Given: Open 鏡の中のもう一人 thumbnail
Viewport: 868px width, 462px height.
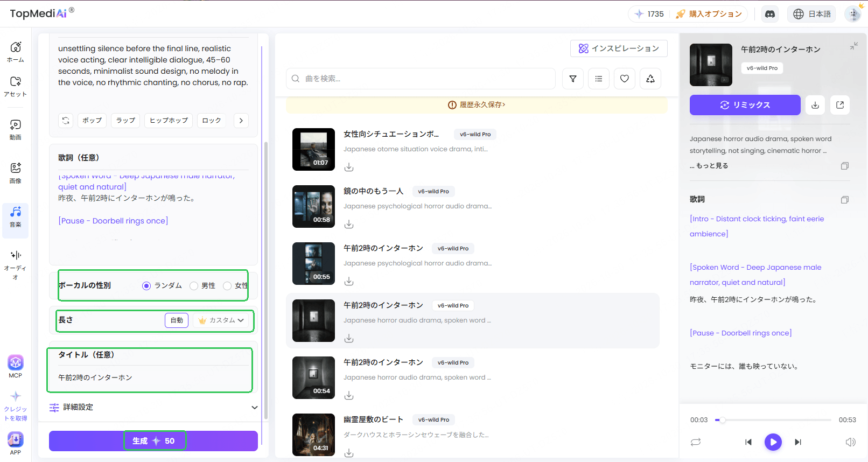Looking at the screenshot, I should (313, 206).
